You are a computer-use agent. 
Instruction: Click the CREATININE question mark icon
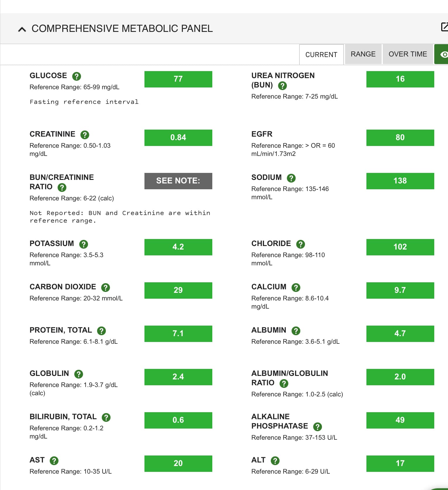pyautogui.click(x=85, y=135)
